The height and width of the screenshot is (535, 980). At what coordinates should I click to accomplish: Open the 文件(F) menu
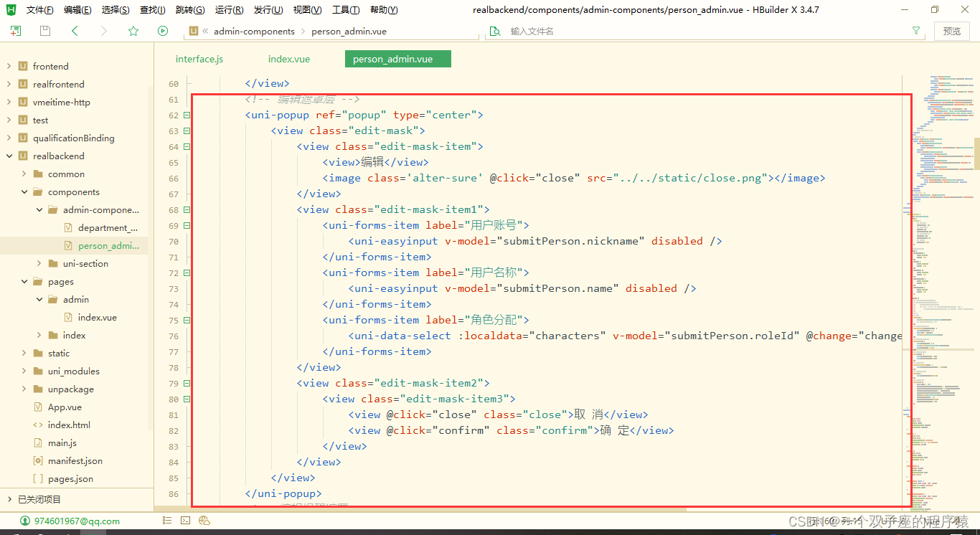pyautogui.click(x=39, y=10)
